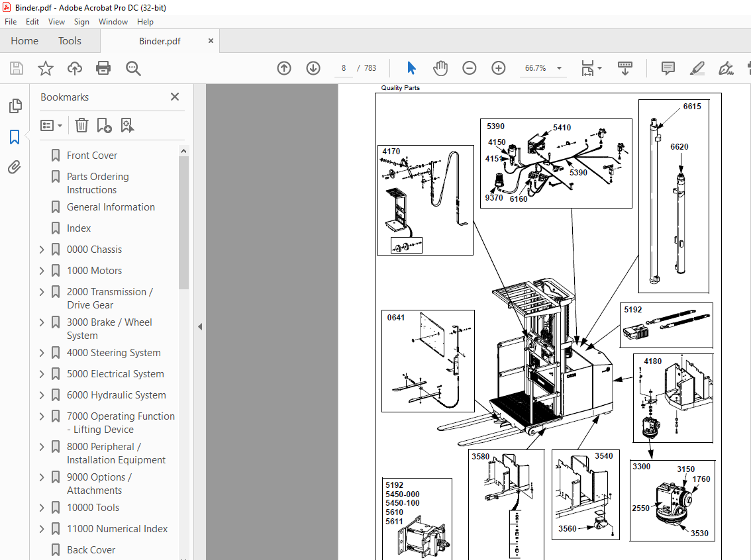Add a comment with sticky note icon
This screenshot has height=560, width=751.
point(668,68)
